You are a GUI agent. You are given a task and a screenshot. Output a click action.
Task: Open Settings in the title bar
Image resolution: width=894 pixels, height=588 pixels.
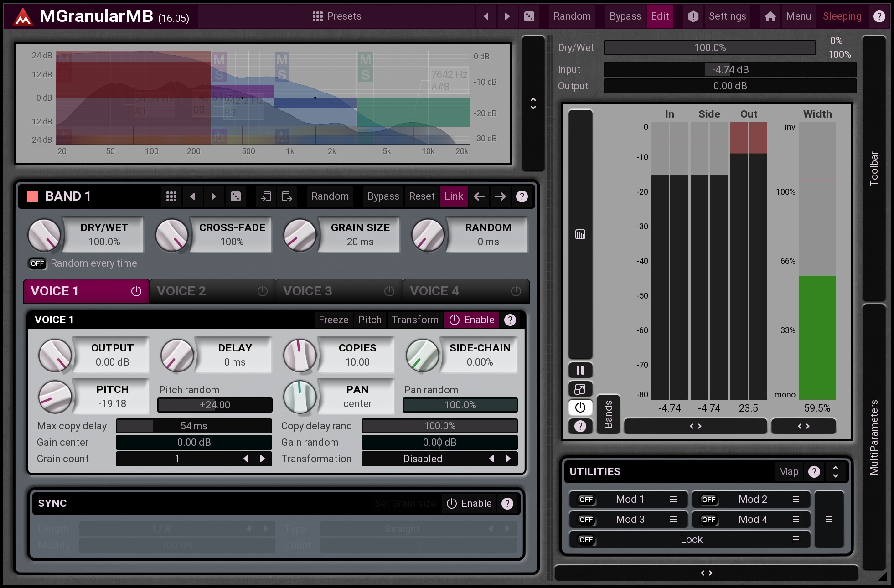click(727, 16)
